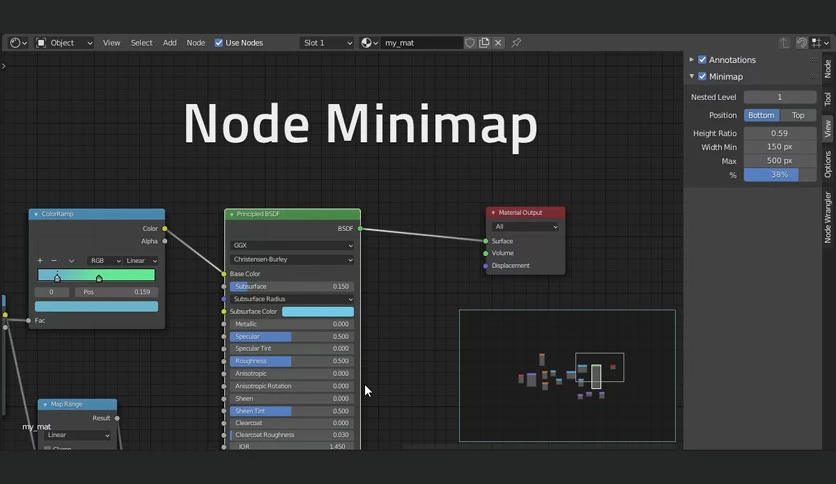
Task: Open the Subsurface Radius dropdown
Action: (292, 299)
